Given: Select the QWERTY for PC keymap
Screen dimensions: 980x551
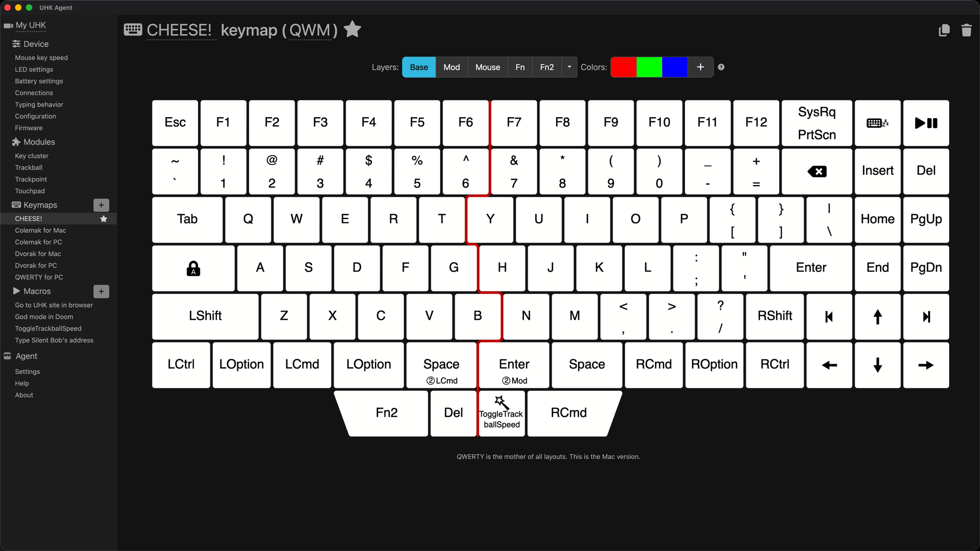Looking at the screenshot, I should (39, 277).
